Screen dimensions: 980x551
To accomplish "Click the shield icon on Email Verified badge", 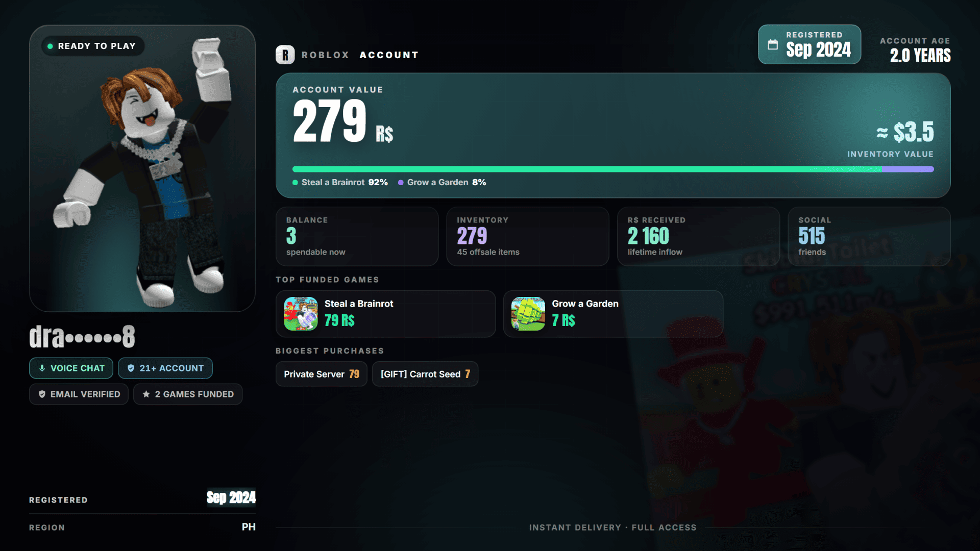I will pos(42,394).
